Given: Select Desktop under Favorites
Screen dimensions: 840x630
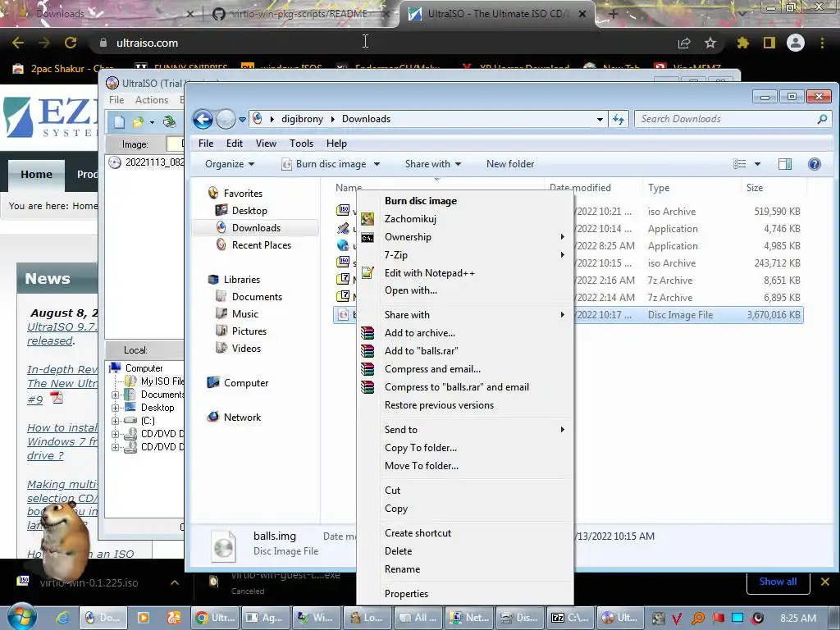Looking at the screenshot, I should pyautogui.click(x=249, y=211).
